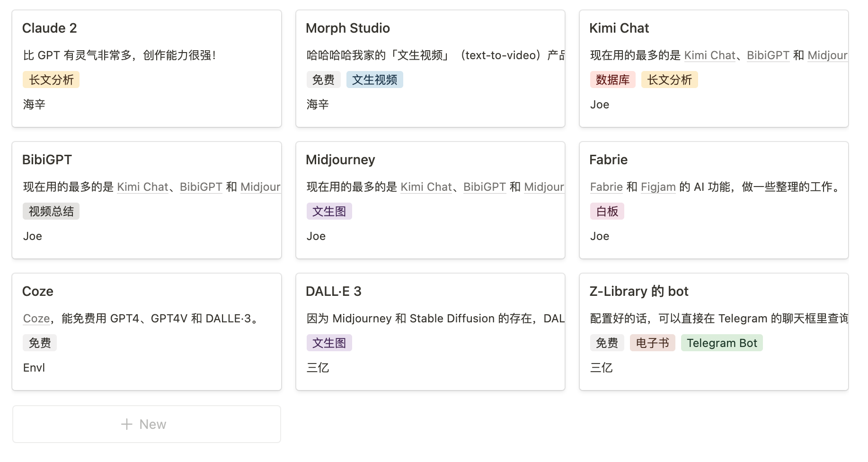Screen dimensions: 868x462
Task: Click 免费 tag on Coze card
Action: (x=40, y=343)
